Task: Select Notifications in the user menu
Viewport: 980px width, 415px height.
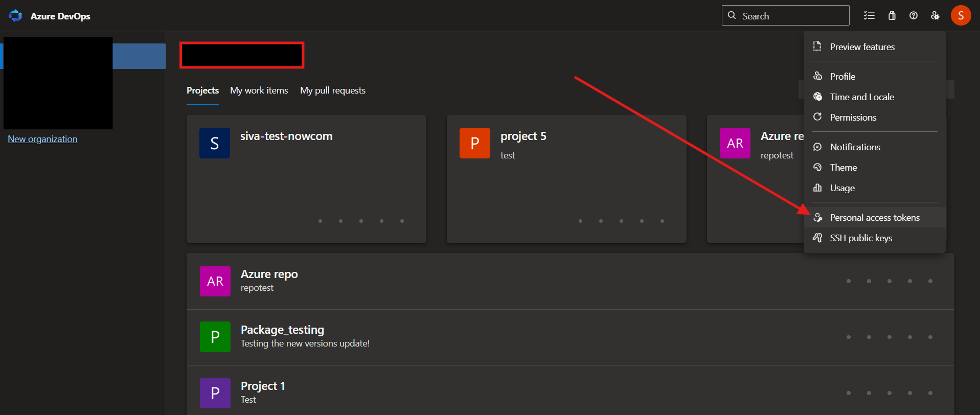Action: 875,147
